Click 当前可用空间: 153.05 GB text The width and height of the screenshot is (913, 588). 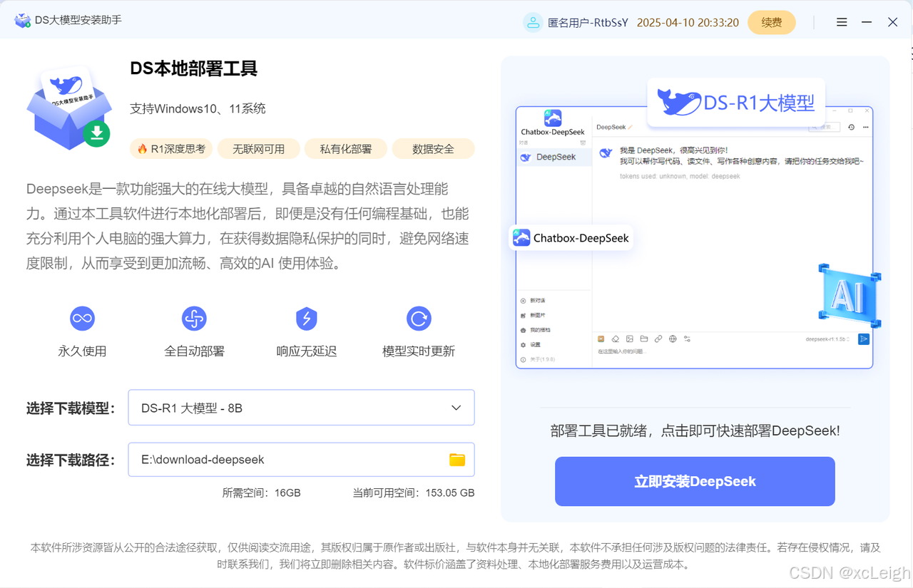point(414,492)
